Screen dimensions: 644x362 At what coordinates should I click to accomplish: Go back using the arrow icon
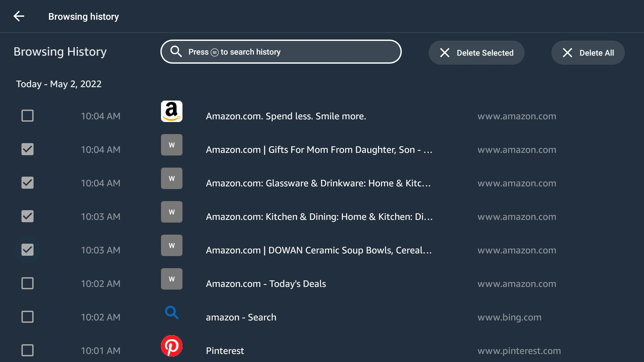coord(19,16)
